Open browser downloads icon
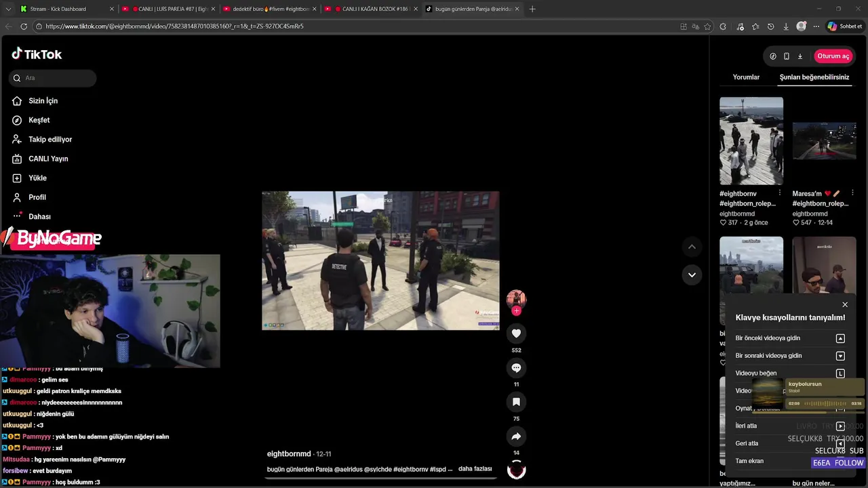 786,26
